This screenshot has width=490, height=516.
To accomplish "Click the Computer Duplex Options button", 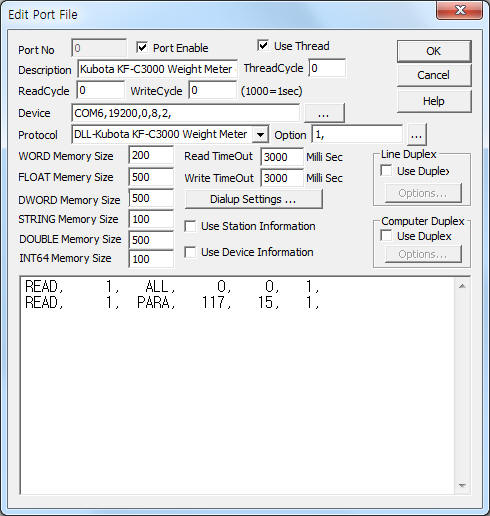I will tap(423, 254).
